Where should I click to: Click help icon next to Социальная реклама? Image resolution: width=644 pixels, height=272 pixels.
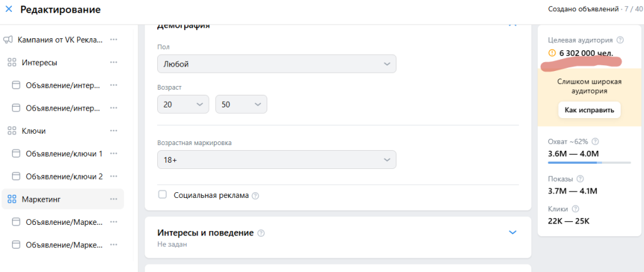pos(255,196)
